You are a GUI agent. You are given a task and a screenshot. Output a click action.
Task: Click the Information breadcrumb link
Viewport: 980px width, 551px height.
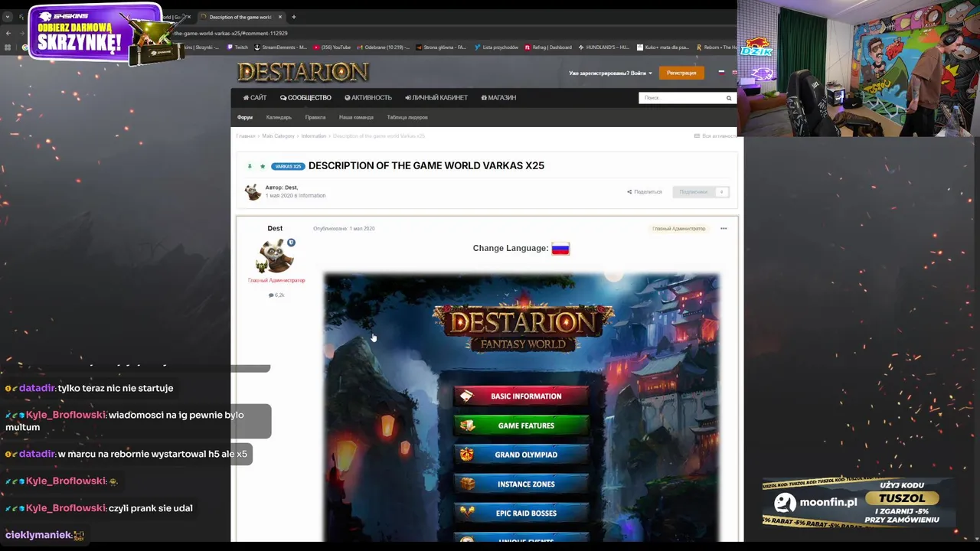[x=314, y=136]
